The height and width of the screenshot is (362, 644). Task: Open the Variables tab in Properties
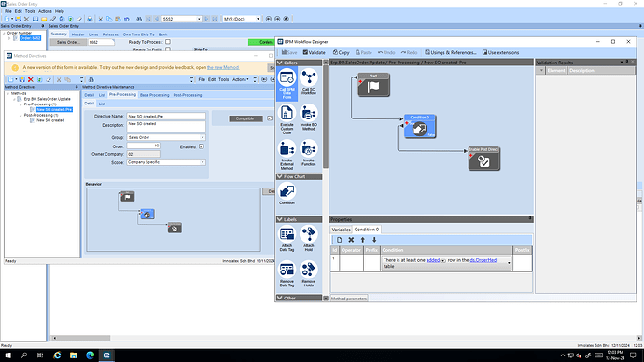coord(341,230)
